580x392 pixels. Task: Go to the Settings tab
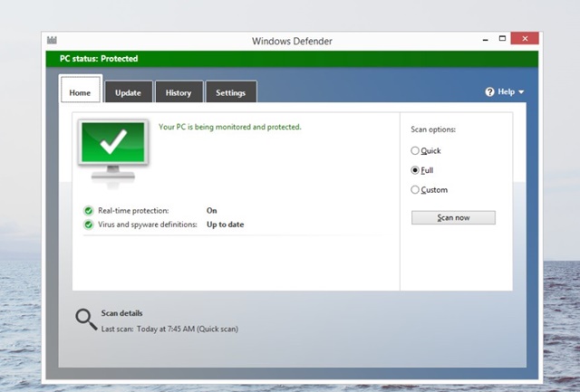pos(230,92)
